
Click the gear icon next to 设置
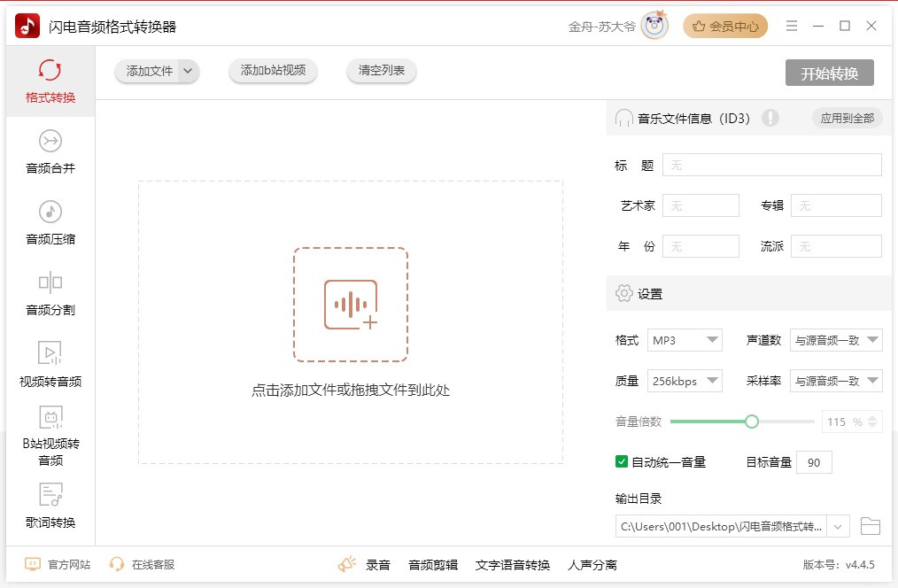coord(623,294)
